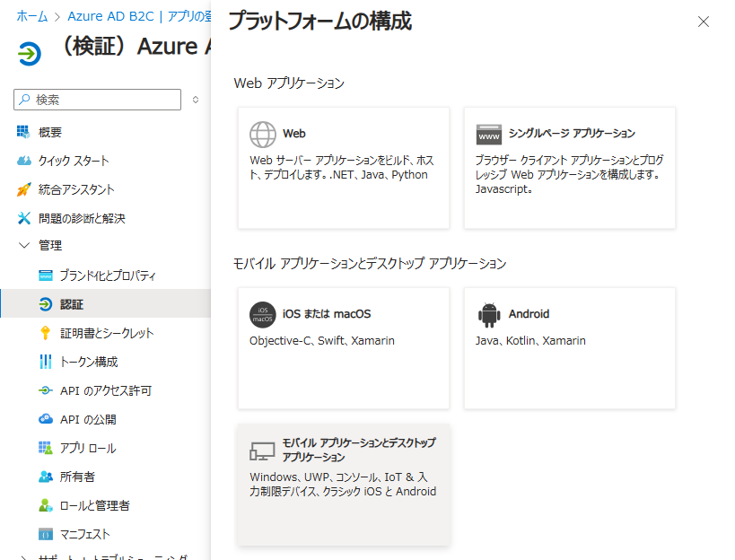Viewport: 735px width, 560px height.
Task: Click the app registration logo icon in header
Action: [x=30, y=54]
